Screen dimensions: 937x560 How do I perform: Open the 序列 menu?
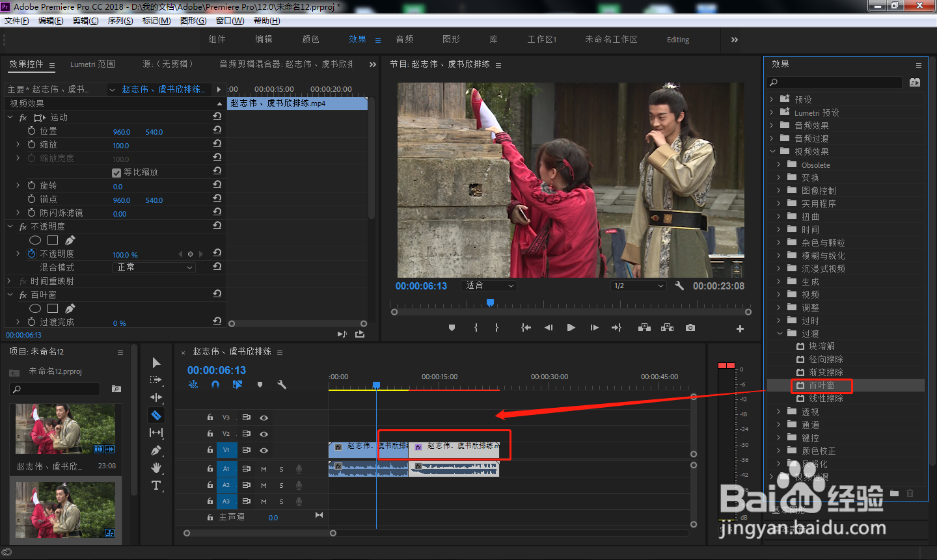tap(120, 21)
